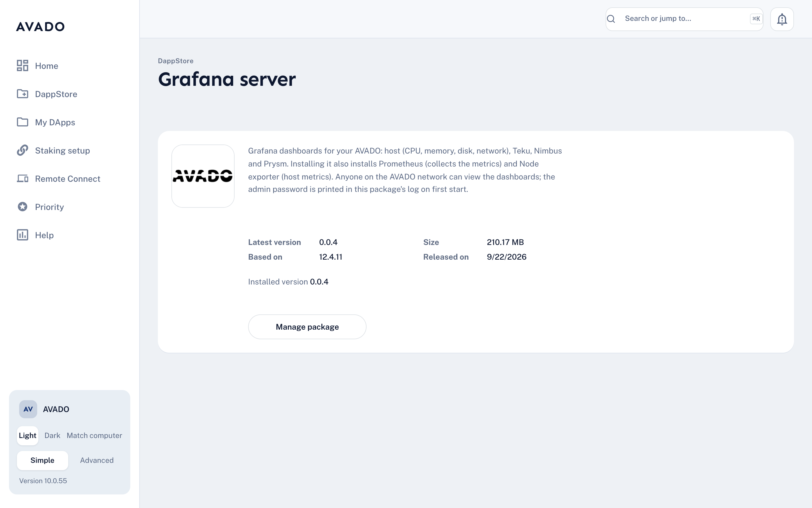Open the Home menu item
Image resolution: width=812 pixels, height=508 pixels.
(69, 65)
